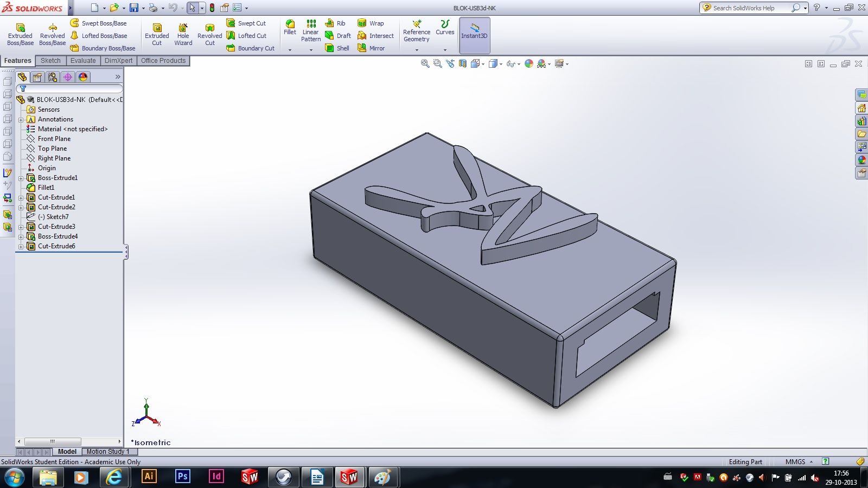Toggle the Instant3D mode
The width and height of the screenshot is (868, 488).
tap(474, 34)
